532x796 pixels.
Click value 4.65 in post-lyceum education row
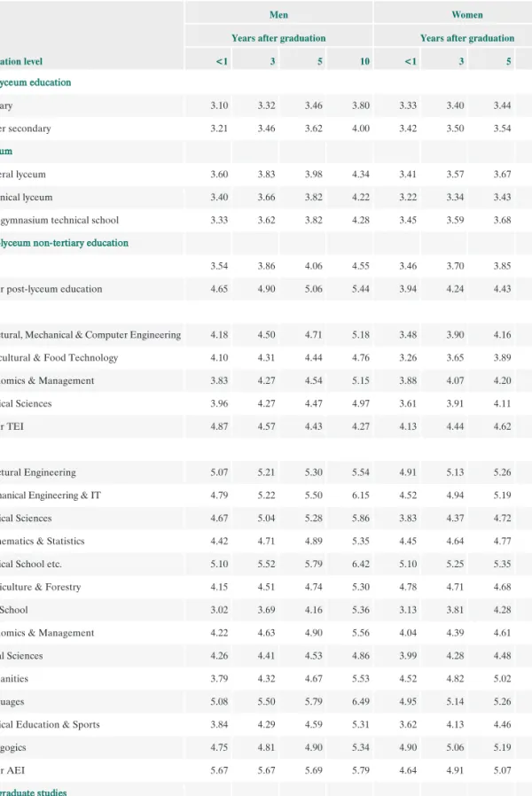[219, 289]
